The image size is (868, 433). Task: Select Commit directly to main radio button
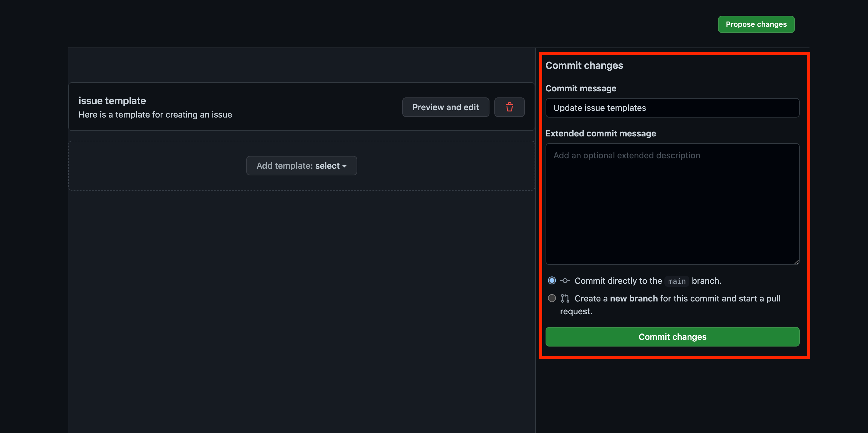[552, 280]
